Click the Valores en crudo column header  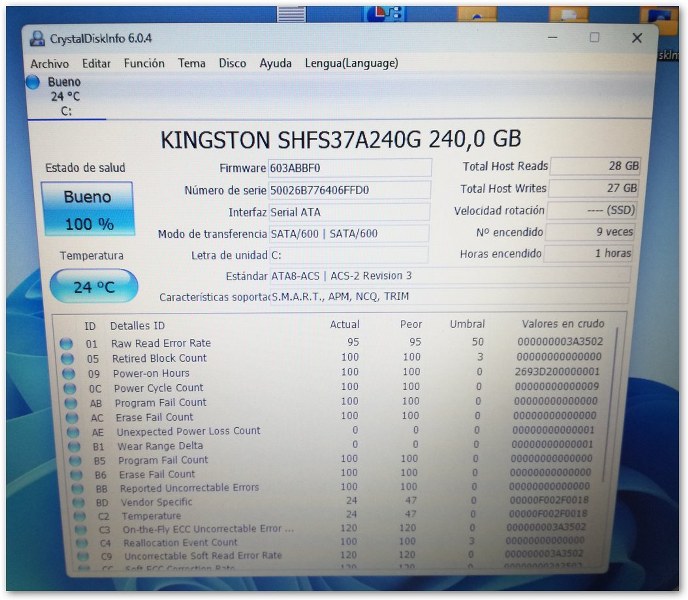point(563,323)
